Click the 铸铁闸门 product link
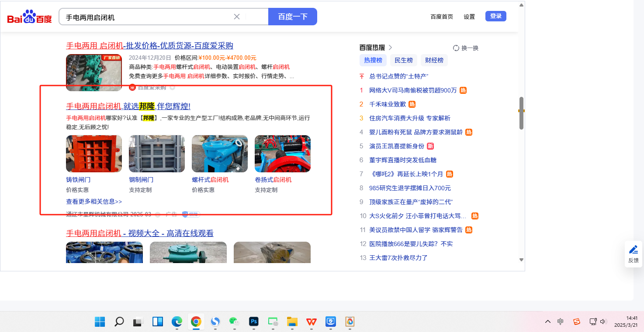The height and width of the screenshot is (332, 644). click(x=78, y=180)
